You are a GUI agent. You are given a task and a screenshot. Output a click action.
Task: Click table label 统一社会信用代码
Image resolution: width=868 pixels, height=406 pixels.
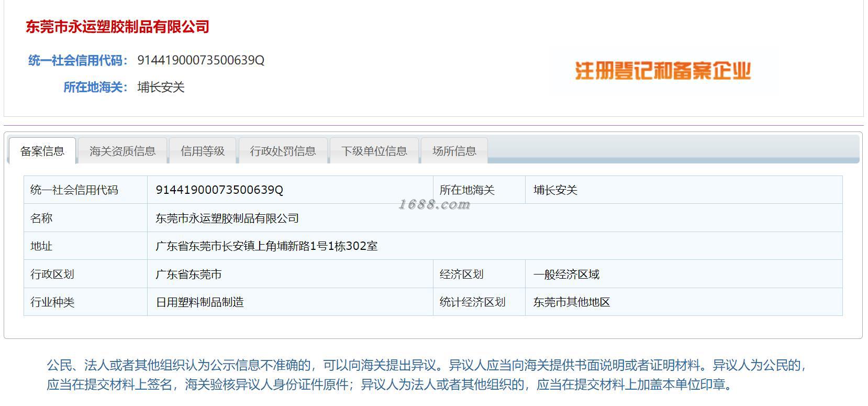[74, 190]
